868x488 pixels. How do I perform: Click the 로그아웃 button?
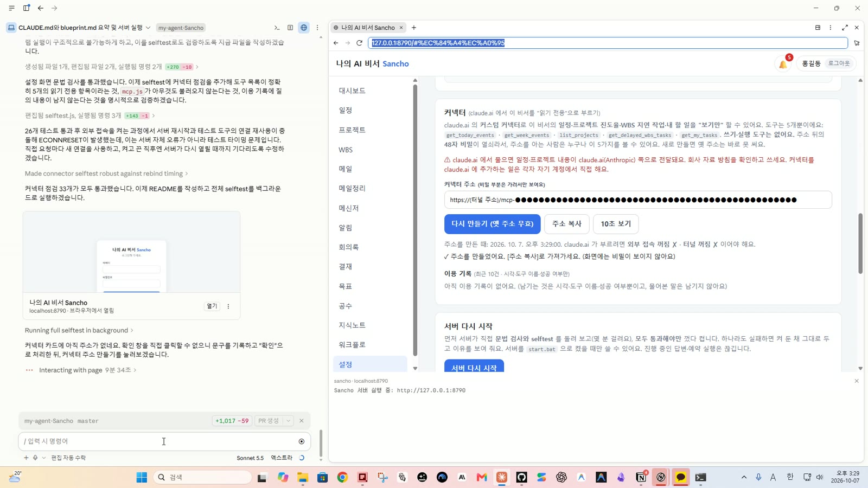coord(839,63)
